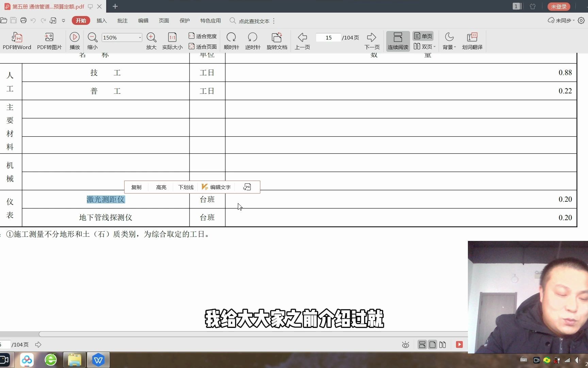The width and height of the screenshot is (588, 368).
Task: Toggle 适合页面 fit page option
Action: pos(203,46)
